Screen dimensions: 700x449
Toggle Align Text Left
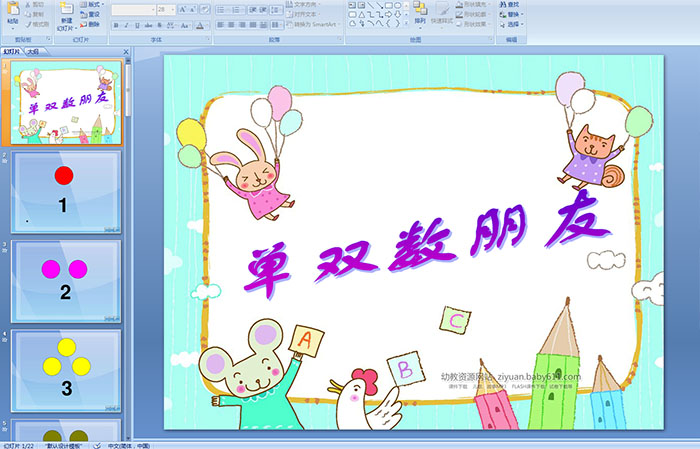pos(221,25)
